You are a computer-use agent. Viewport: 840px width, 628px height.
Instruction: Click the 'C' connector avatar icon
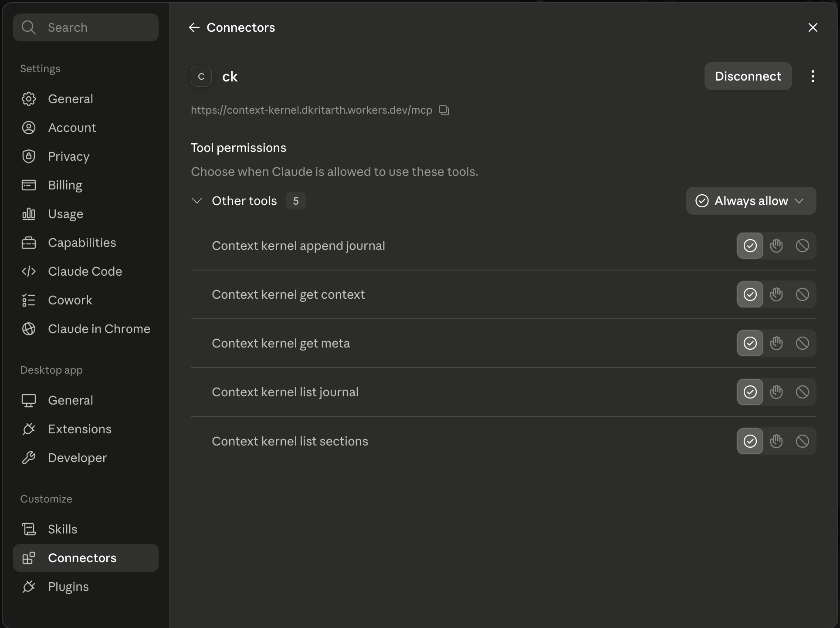201,76
